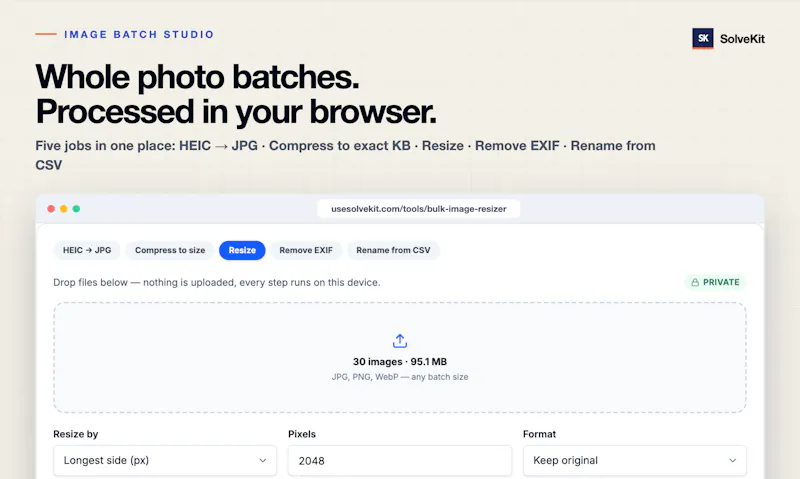
Task: Click the Pixels input field showing 2048
Action: pyautogui.click(x=400, y=460)
